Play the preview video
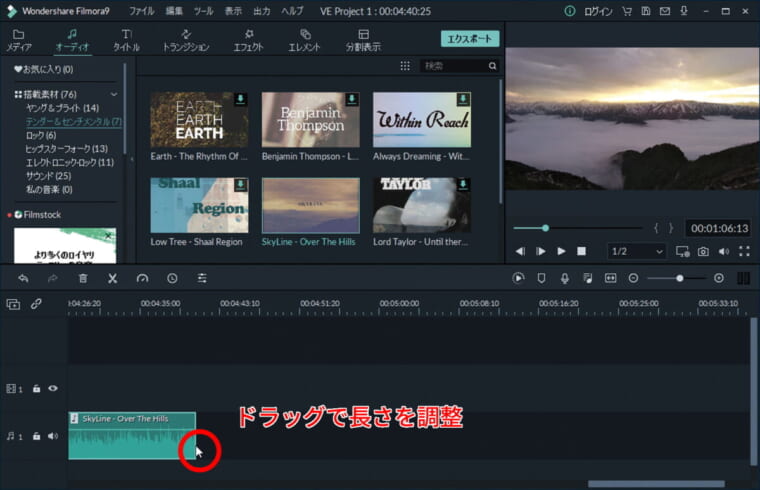Screen dimensions: 760x490 pyautogui.click(x=561, y=251)
